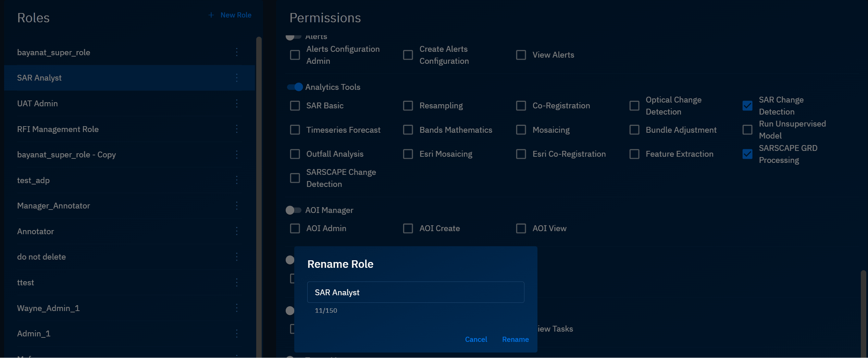Select bayanat_super_role - Copy role
The height and width of the screenshot is (358, 868).
pos(66,155)
